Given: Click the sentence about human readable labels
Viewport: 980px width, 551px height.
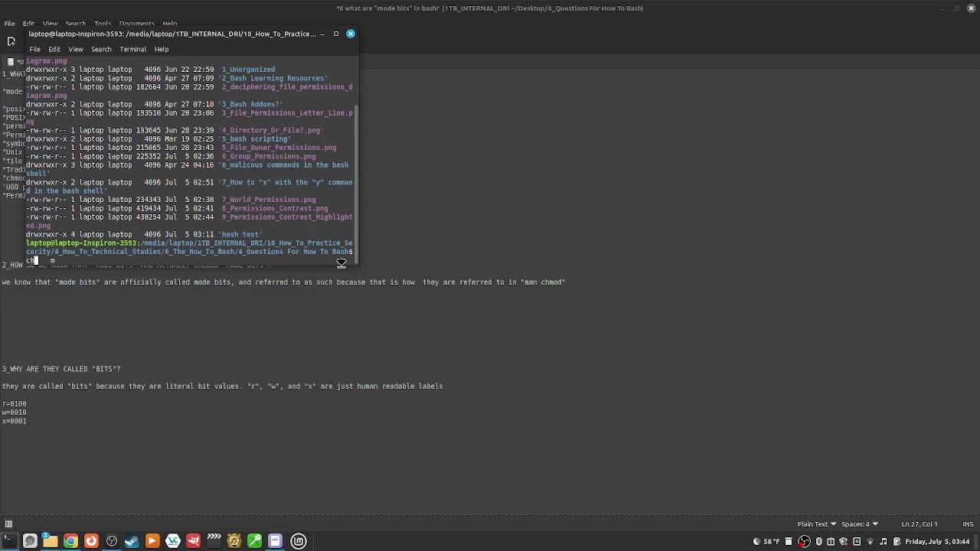Looking at the screenshot, I should (222, 386).
